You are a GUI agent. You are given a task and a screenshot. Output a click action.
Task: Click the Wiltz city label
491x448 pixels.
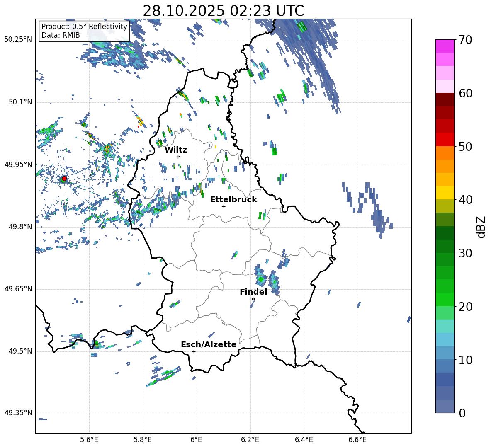point(176,150)
